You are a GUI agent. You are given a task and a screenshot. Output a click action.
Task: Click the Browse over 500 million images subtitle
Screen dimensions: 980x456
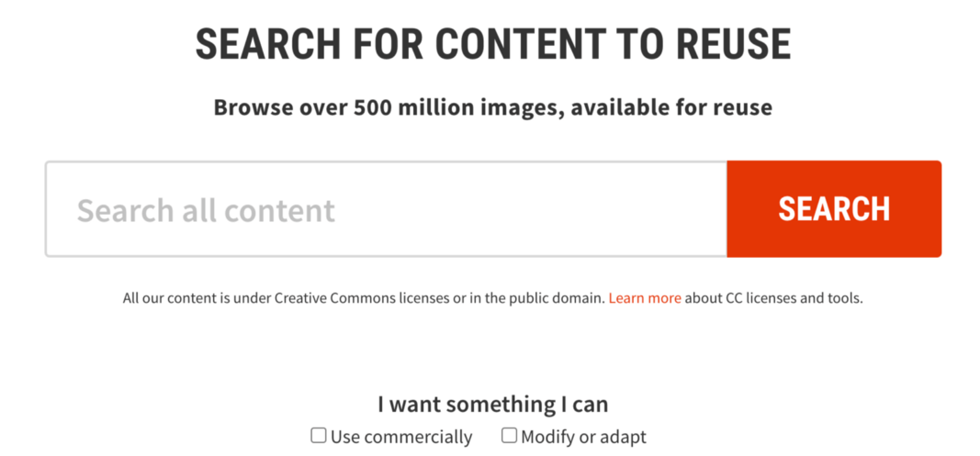(x=493, y=107)
